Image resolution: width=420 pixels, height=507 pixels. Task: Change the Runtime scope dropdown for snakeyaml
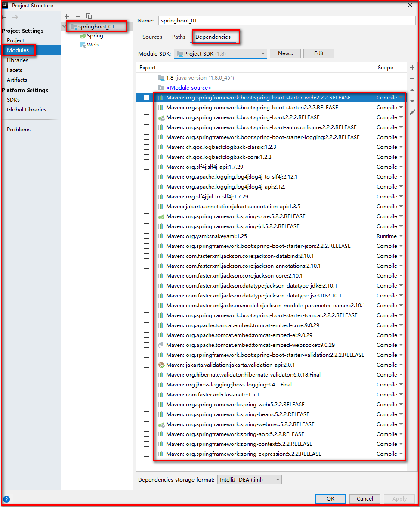tap(389, 236)
